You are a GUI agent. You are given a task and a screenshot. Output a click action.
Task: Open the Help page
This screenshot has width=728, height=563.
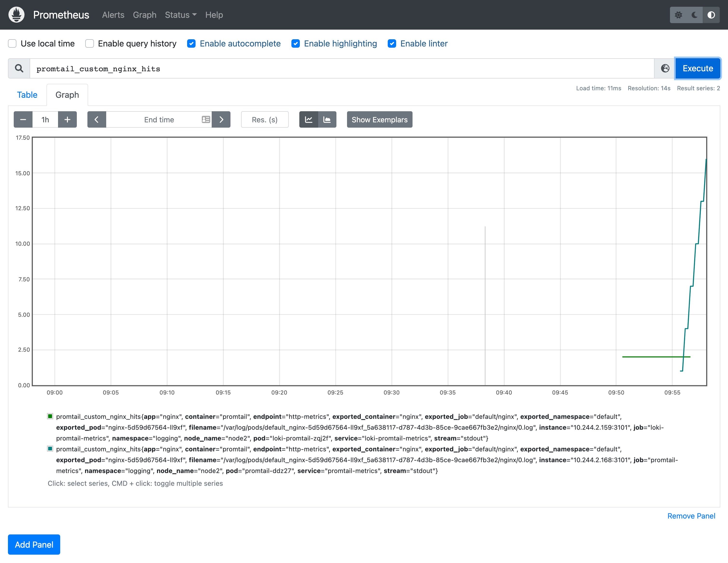coord(214,15)
